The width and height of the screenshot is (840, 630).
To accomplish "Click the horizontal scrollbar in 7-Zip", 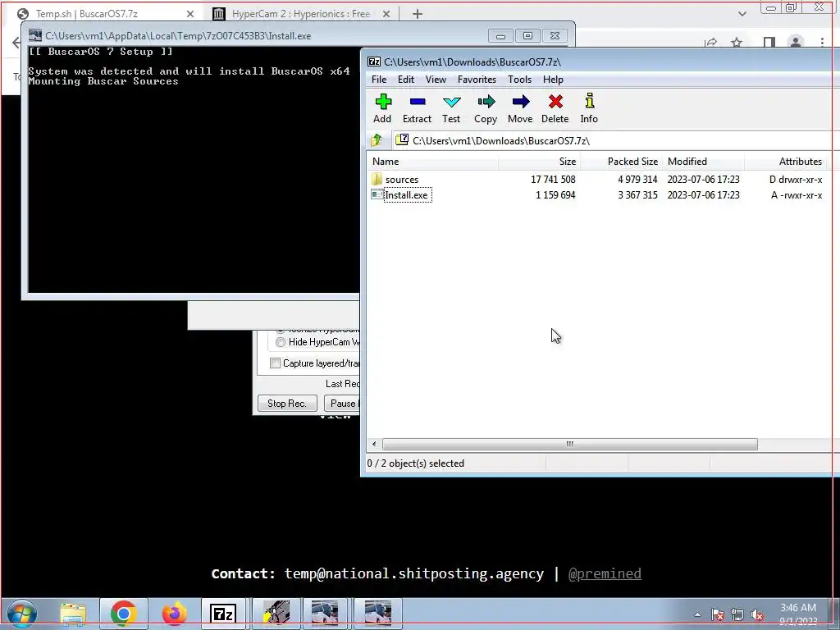I will coord(569,444).
